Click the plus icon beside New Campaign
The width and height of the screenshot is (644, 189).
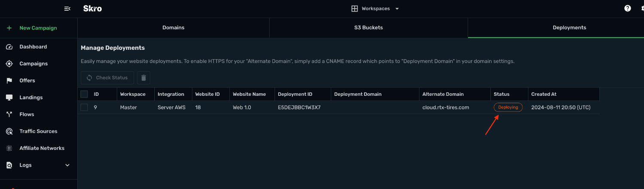(x=9, y=28)
